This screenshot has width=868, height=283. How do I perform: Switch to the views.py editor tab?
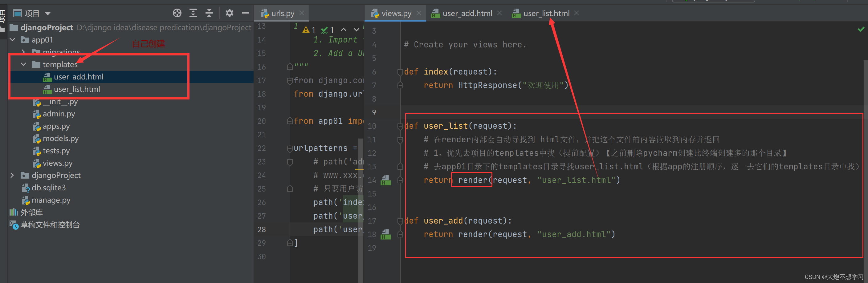[x=396, y=14]
